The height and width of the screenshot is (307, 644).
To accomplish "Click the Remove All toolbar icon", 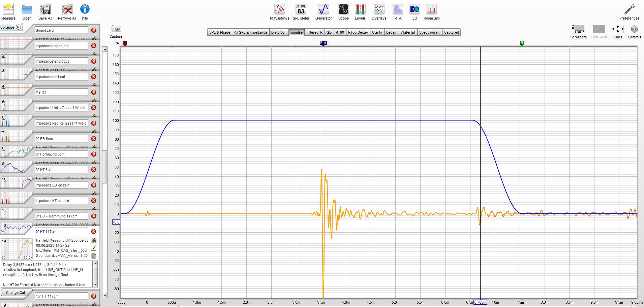I will click(x=67, y=12).
